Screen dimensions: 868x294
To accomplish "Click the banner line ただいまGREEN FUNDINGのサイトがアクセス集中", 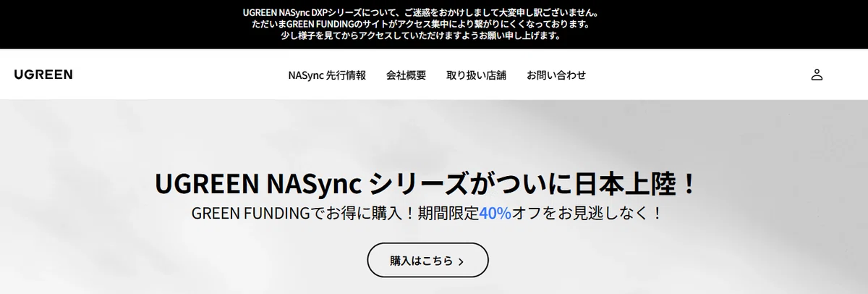I will coord(421,24).
